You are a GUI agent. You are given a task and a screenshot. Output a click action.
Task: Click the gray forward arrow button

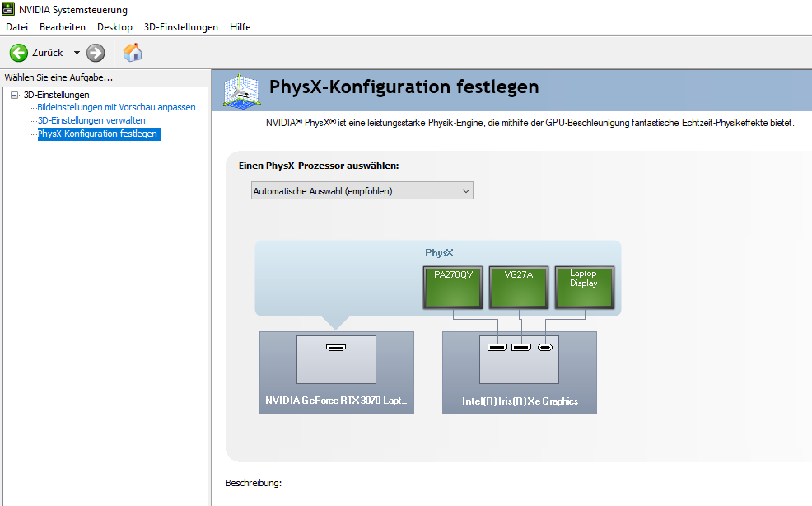coord(96,53)
